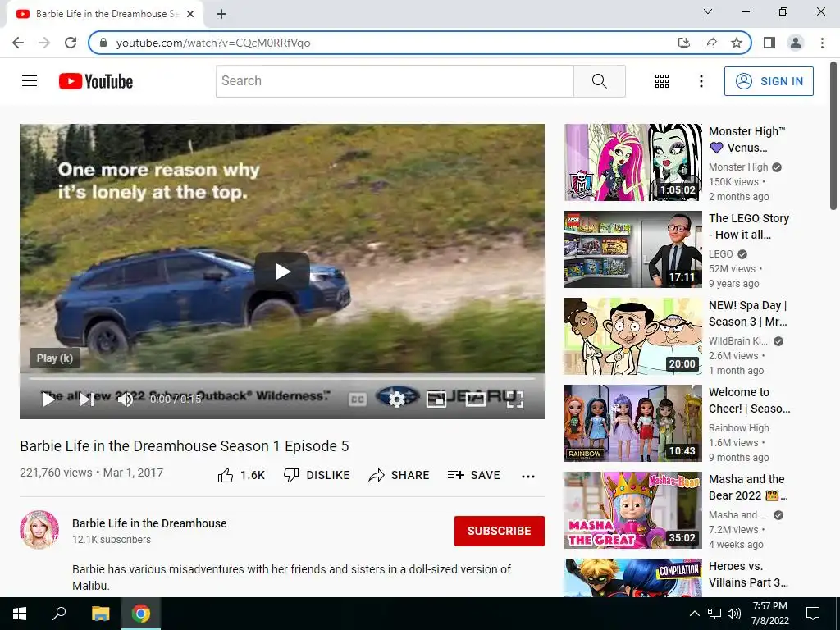Open File Explorer from taskbar

point(100,614)
